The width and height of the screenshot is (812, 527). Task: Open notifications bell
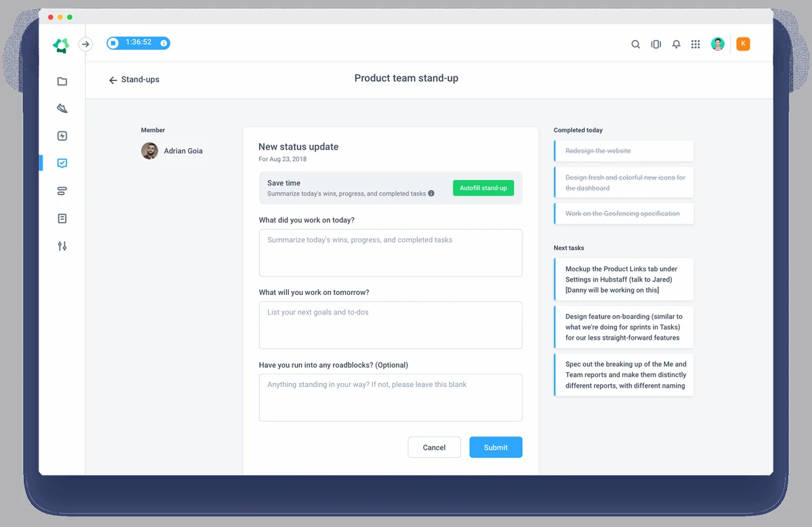coord(676,45)
